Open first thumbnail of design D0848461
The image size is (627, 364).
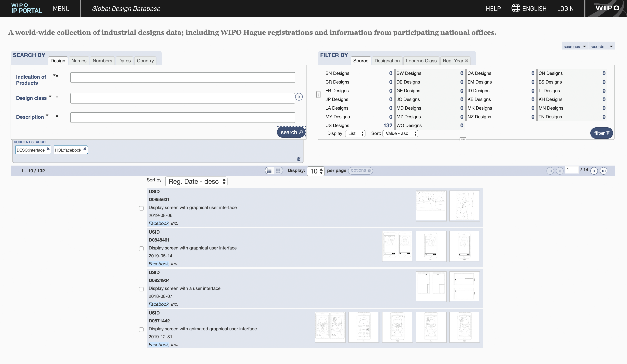pos(397,246)
